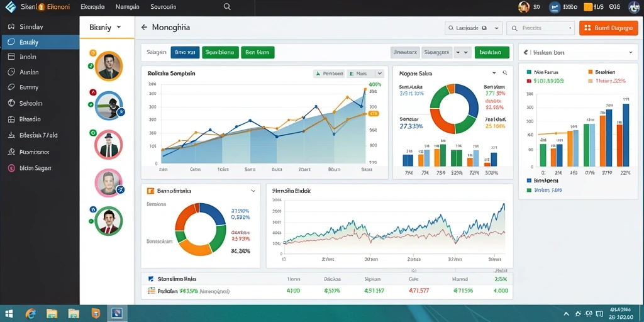Open the user profile avatar in top bar
Image resolution: width=644 pixels, height=322 pixels.
pos(524,6)
